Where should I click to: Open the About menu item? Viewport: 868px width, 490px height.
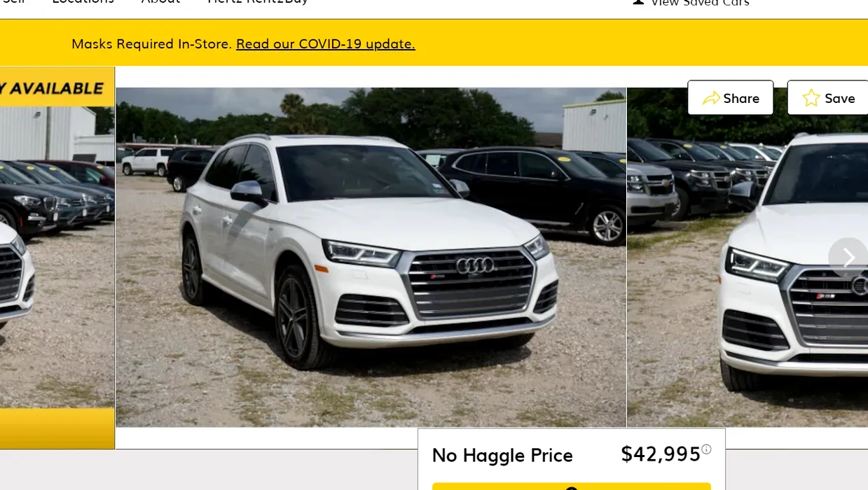click(x=160, y=2)
